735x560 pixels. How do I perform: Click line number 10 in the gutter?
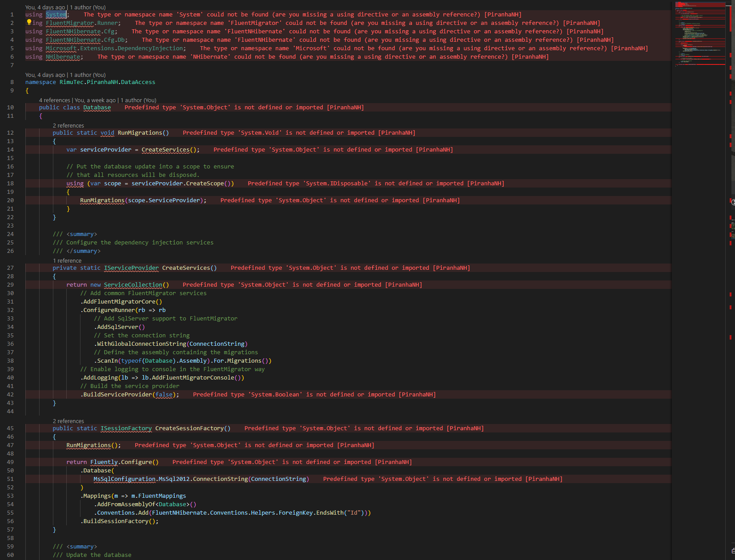pyautogui.click(x=10, y=107)
